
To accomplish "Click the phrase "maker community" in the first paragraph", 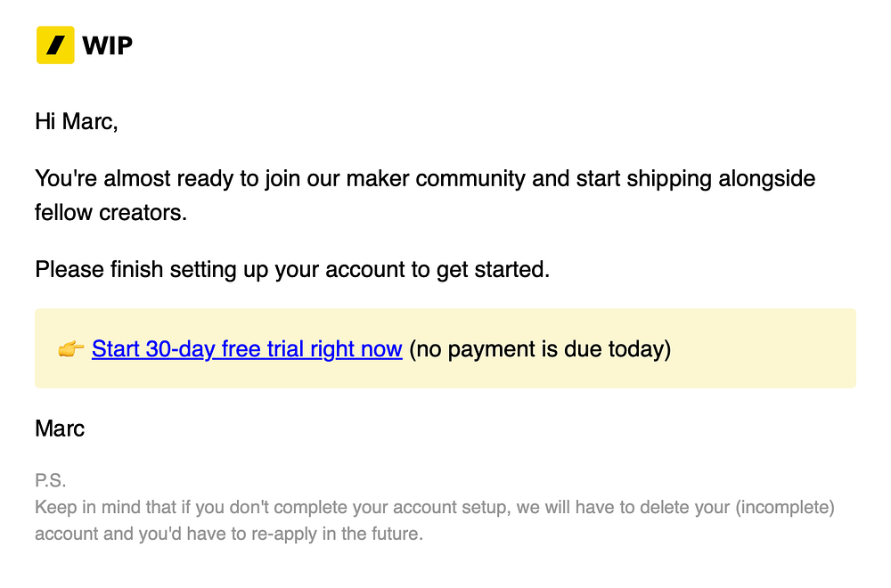I will (x=436, y=178).
